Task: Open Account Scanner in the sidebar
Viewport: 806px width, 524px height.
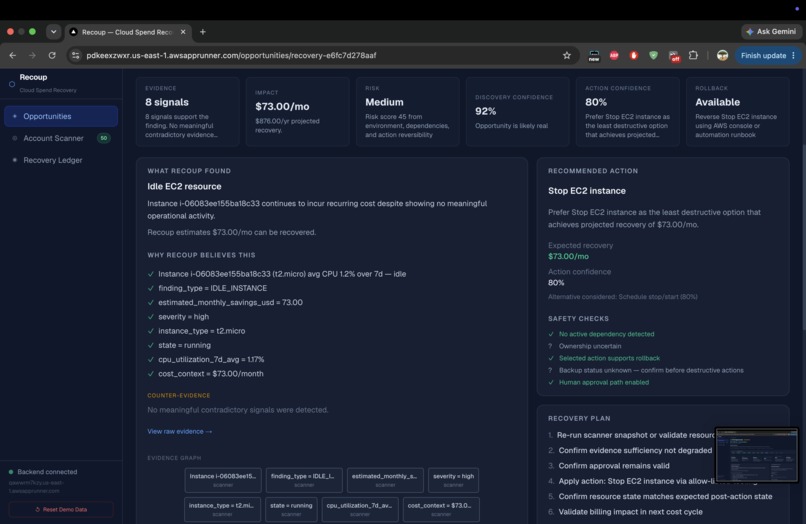Action: click(61, 138)
